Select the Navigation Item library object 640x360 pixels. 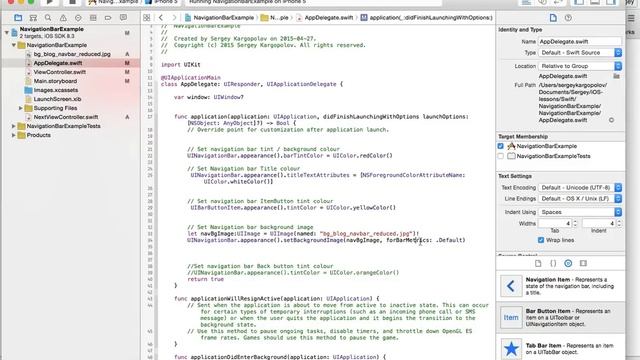coord(560,286)
